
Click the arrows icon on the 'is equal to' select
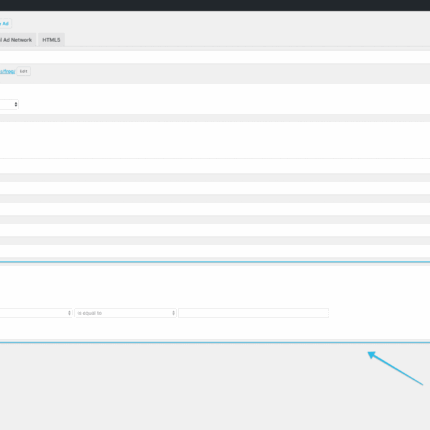(173, 313)
